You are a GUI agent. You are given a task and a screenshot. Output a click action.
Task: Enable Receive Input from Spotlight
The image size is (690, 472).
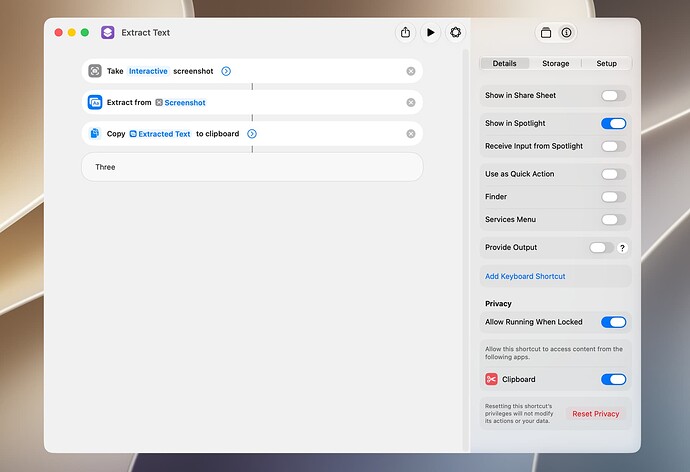pyautogui.click(x=613, y=146)
